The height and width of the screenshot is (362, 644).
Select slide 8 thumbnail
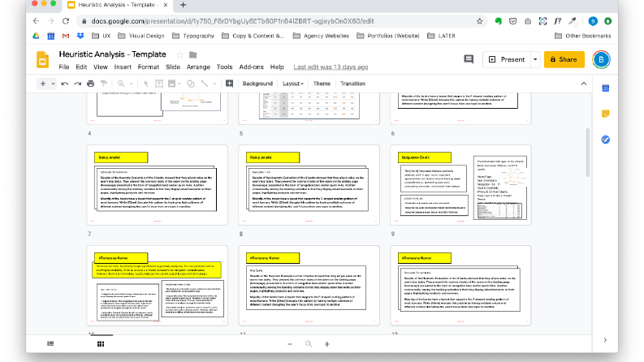(309, 185)
